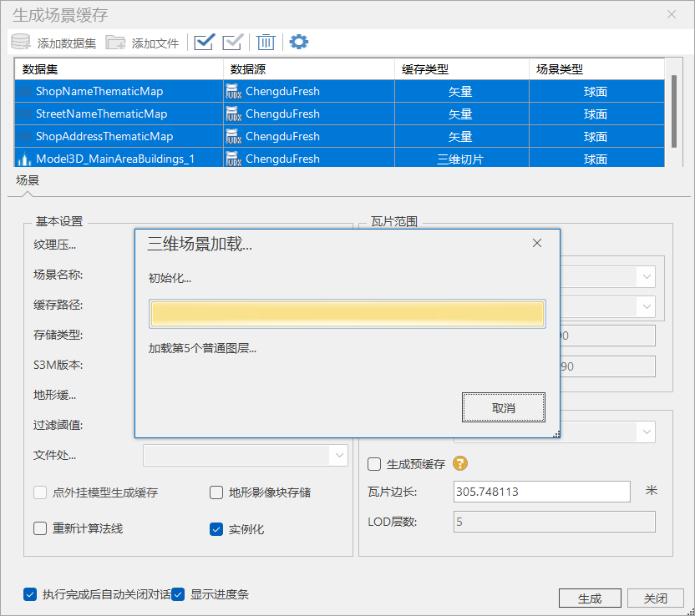The height and width of the screenshot is (616, 695).
Task: Select the ShopNameThematicMap row text
Action: coord(99,91)
